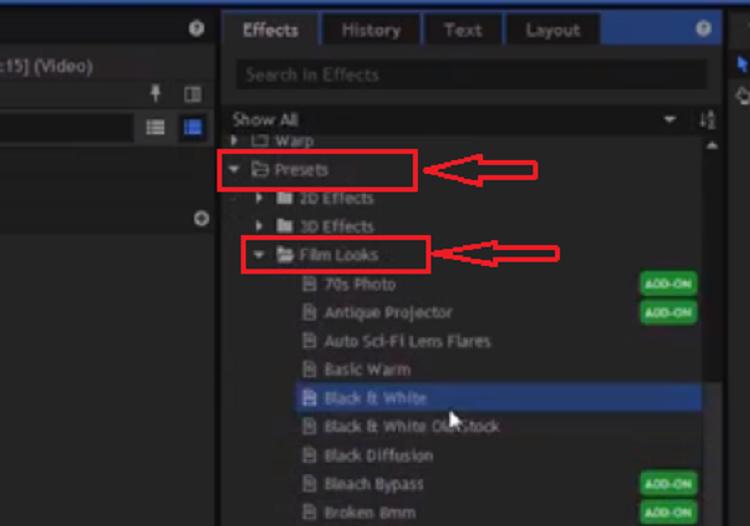
Task: Expand the 3D Effects folder
Action: pos(259,226)
